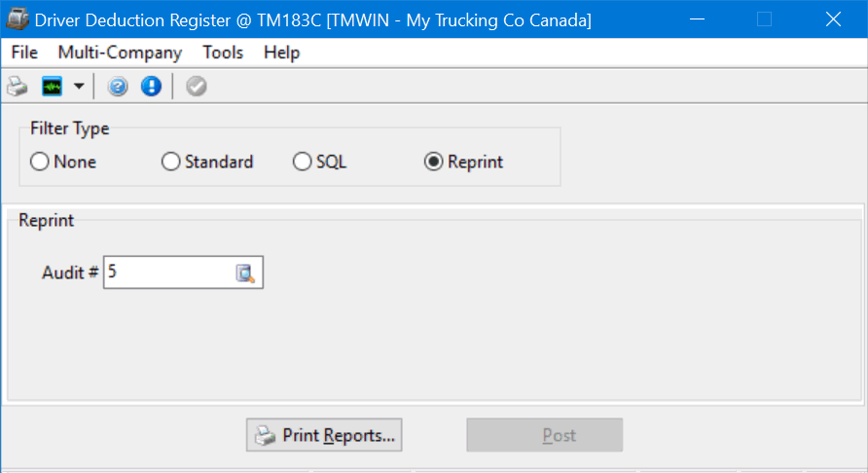Open the green monitor toolbar icon

(x=52, y=87)
